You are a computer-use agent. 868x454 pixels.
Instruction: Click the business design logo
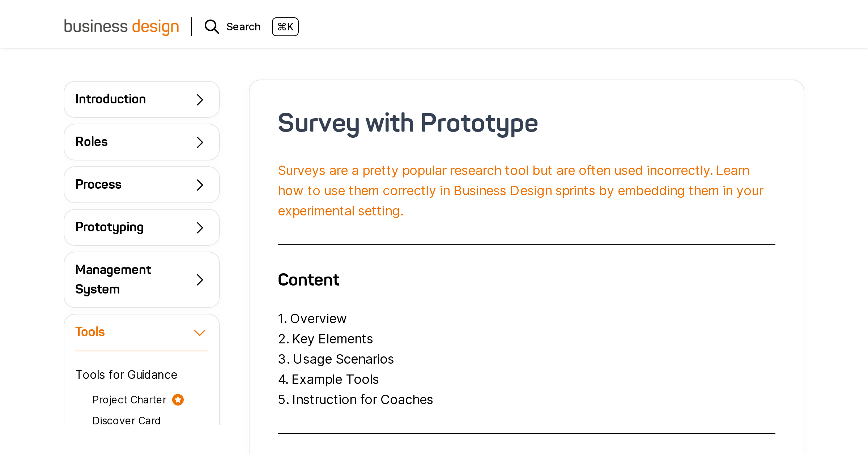(x=121, y=27)
